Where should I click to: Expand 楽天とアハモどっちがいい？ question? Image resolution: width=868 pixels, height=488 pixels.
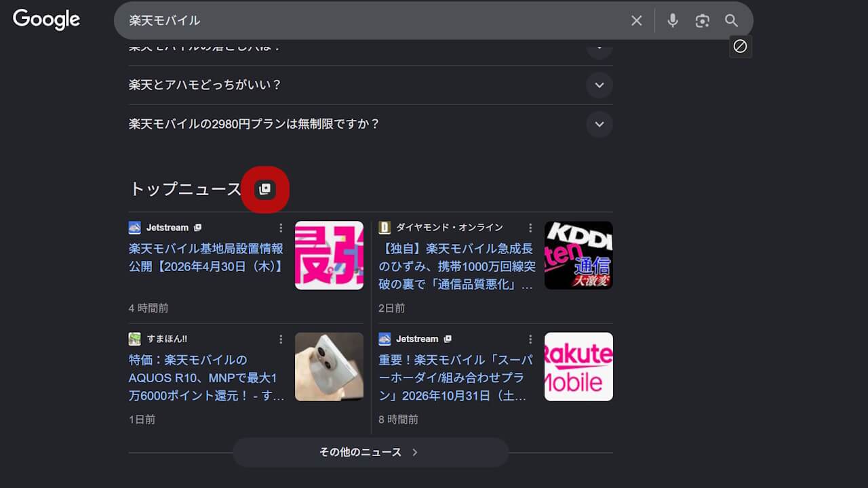tap(599, 85)
